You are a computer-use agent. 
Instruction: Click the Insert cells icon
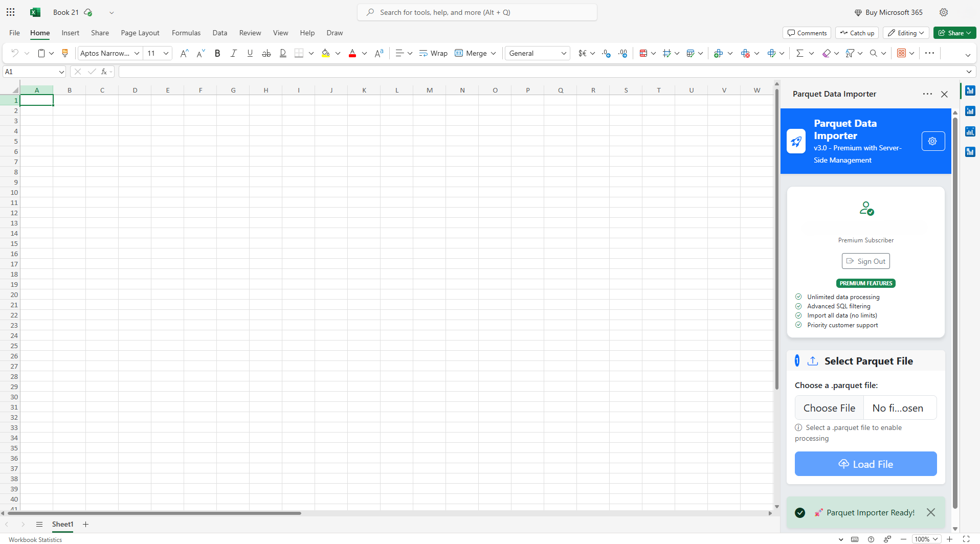[718, 53]
